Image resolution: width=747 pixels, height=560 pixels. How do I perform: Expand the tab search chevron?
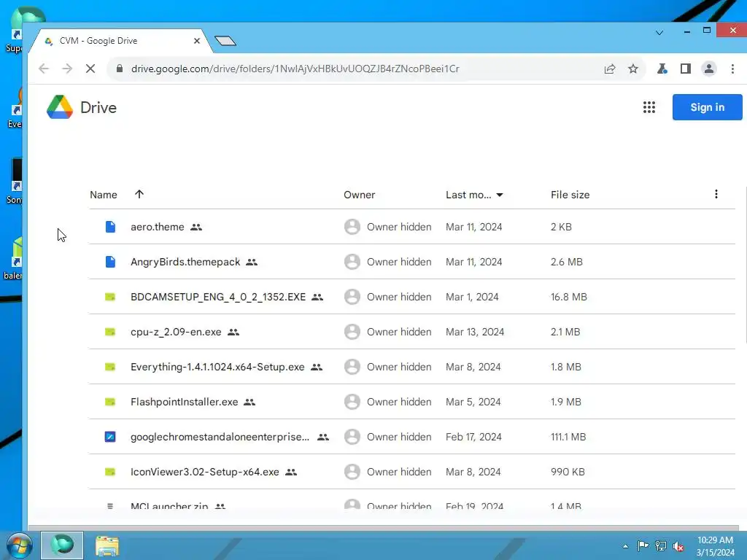pyautogui.click(x=659, y=33)
